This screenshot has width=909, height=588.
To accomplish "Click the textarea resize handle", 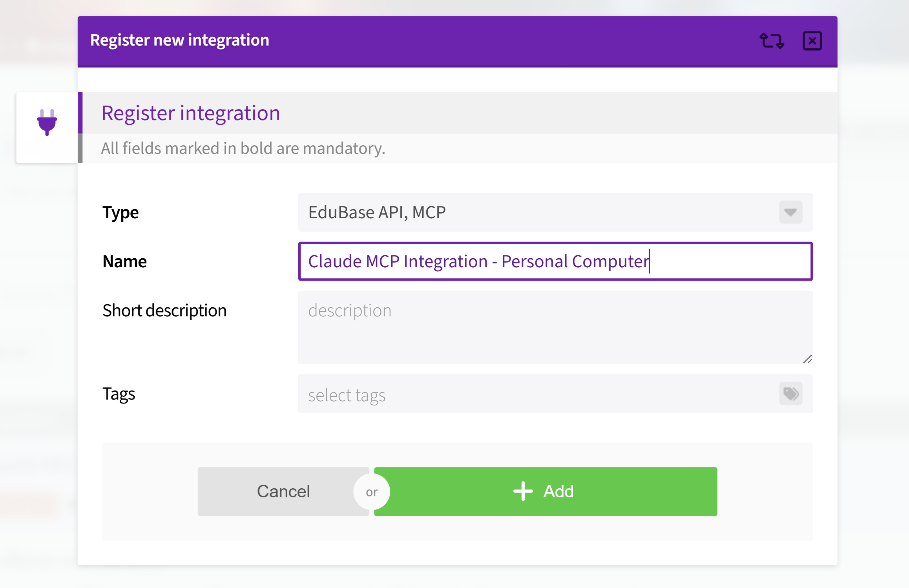I will click(807, 359).
